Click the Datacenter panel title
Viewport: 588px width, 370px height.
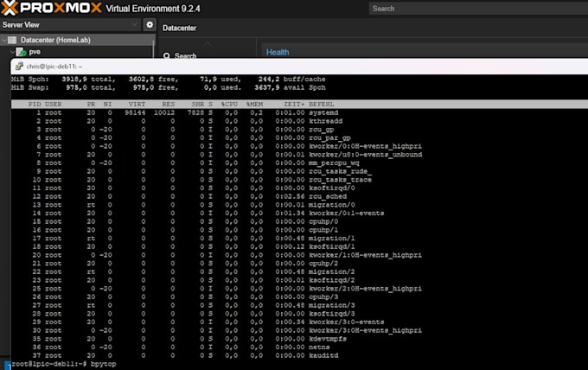(179, 29)
